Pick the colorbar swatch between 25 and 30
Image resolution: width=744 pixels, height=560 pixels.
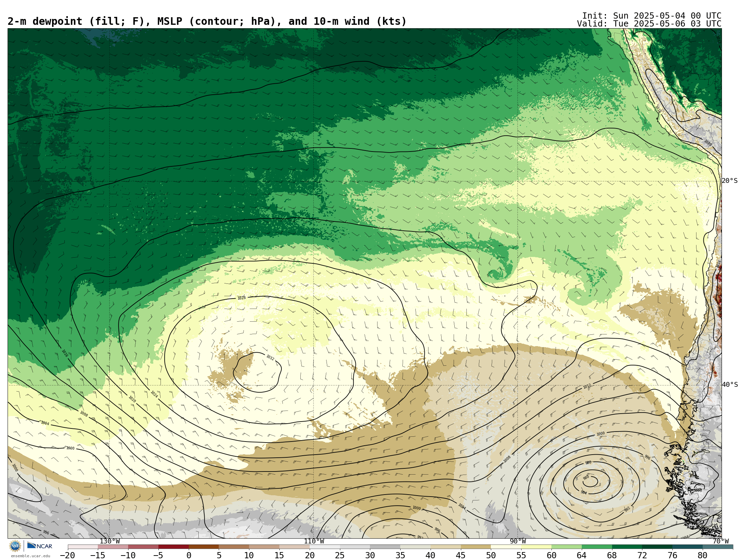click(355, 547)
